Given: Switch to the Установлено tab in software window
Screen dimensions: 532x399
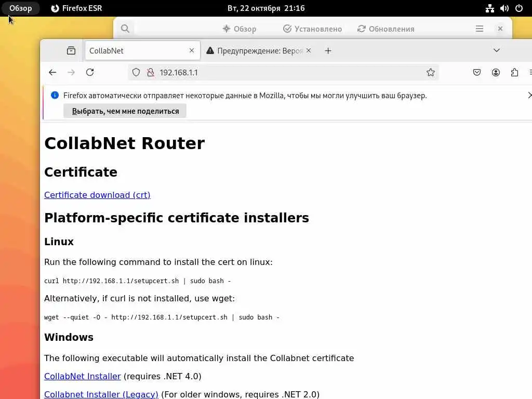Looking at the screenshot, I should (x=312, y=29).
